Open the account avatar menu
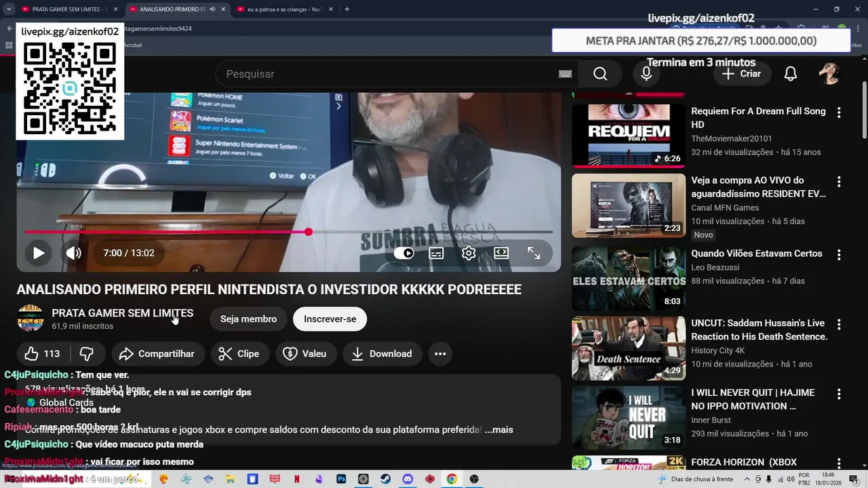The height and width of the screenshot is (488, 868). click(829, 74)
